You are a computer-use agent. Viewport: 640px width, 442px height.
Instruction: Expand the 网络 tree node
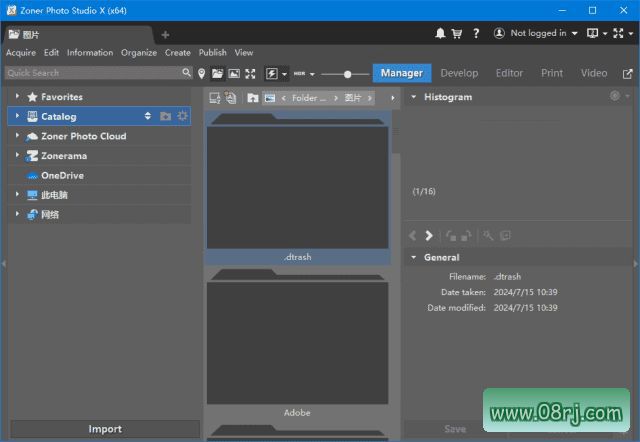17,214
